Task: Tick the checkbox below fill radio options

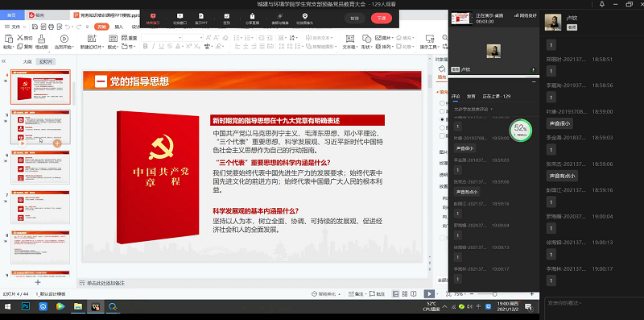Action: [x=442, y=135]
